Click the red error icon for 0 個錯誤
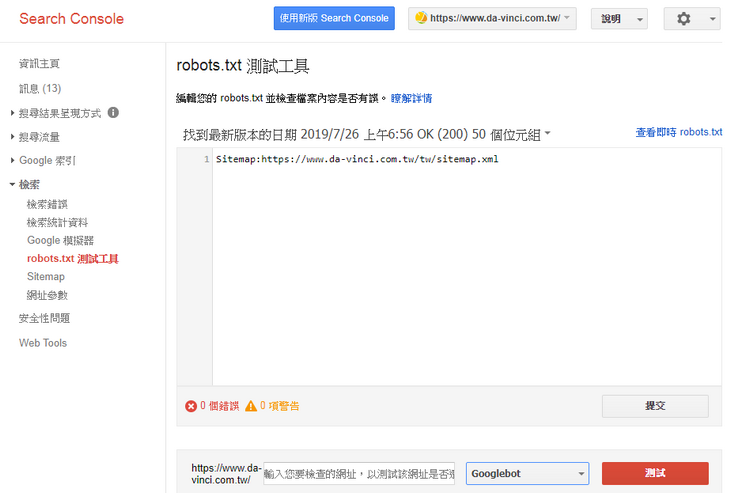The image size is (750, 493). click(191, 406)
